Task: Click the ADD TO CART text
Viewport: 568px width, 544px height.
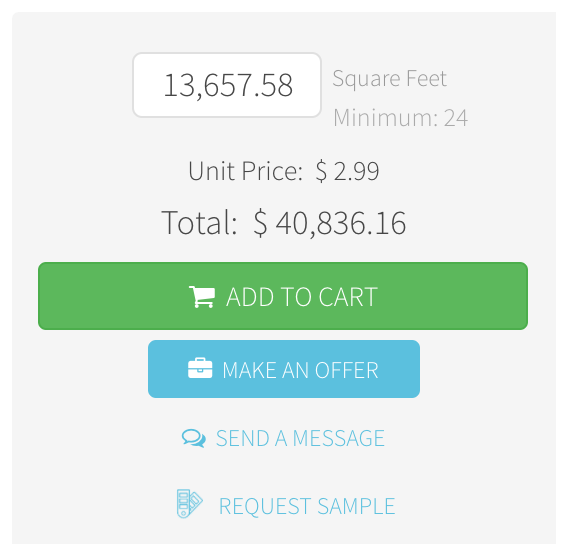Action: click(302, 297)
